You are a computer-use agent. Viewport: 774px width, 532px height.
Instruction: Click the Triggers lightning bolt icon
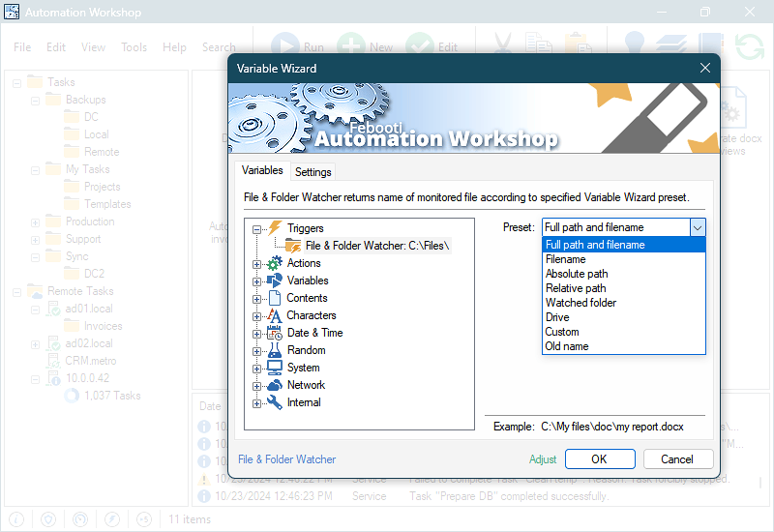click(275, 228)
